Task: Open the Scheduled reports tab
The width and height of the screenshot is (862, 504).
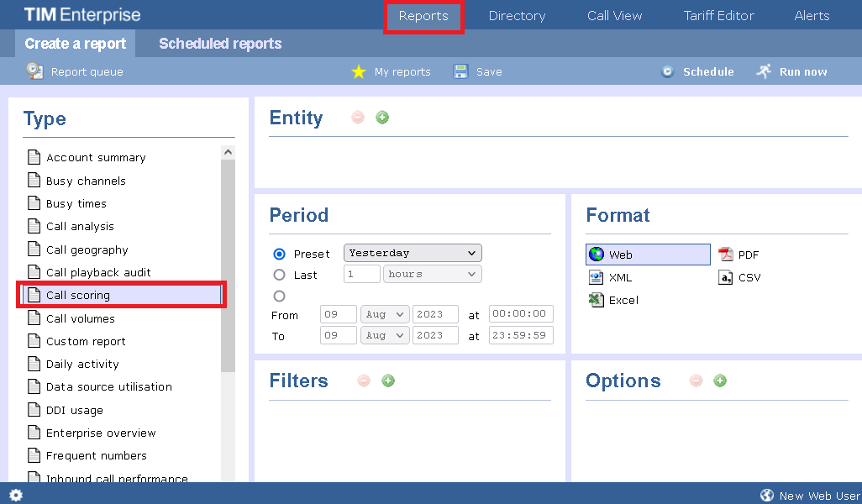Action: click(220, 44)
